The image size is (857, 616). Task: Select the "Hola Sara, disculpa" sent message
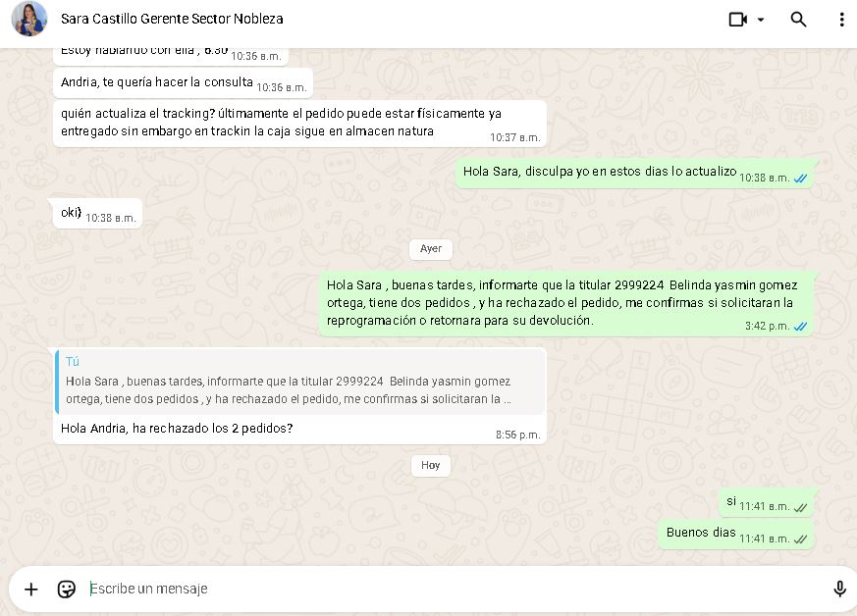pyautogui.click(x=599, y=172)
